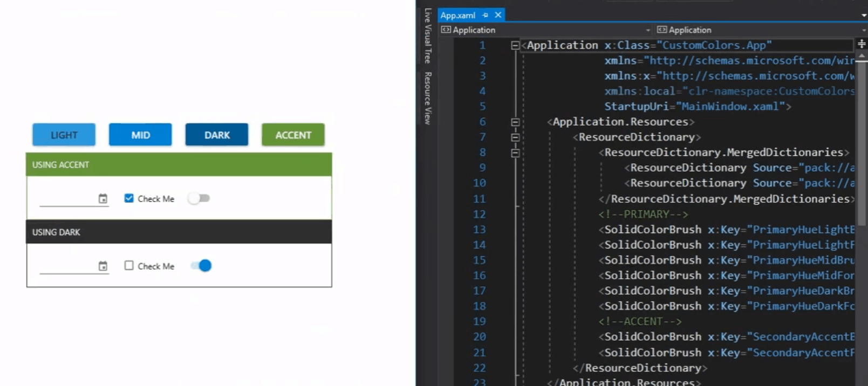Click the editor split handle above scrollbar
The image size is (868, 386).
pos(862,44)
